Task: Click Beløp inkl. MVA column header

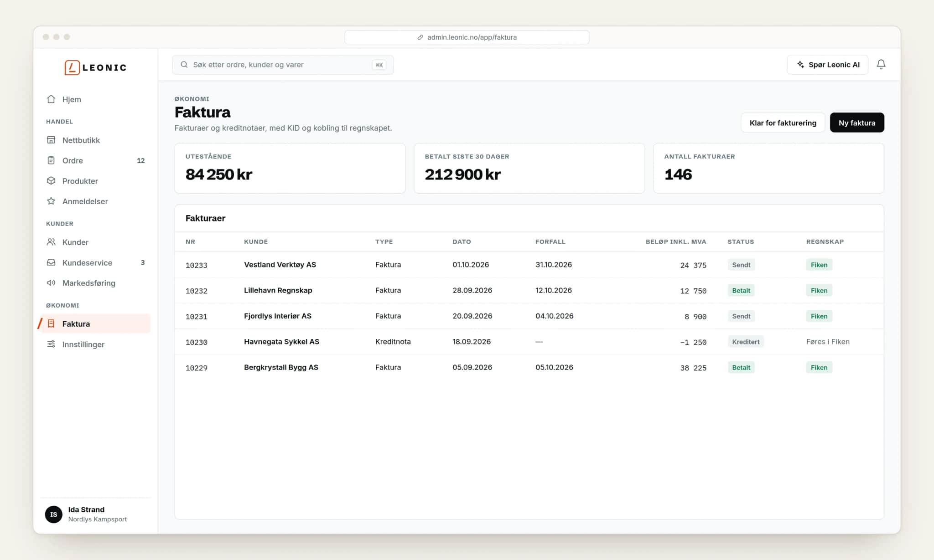Action: tap(675, 241)
